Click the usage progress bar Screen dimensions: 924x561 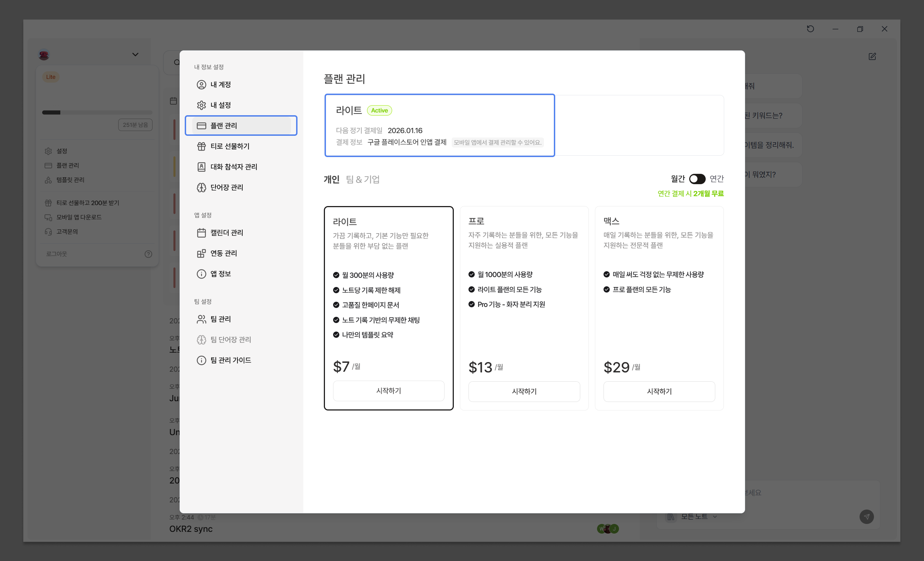97,112
